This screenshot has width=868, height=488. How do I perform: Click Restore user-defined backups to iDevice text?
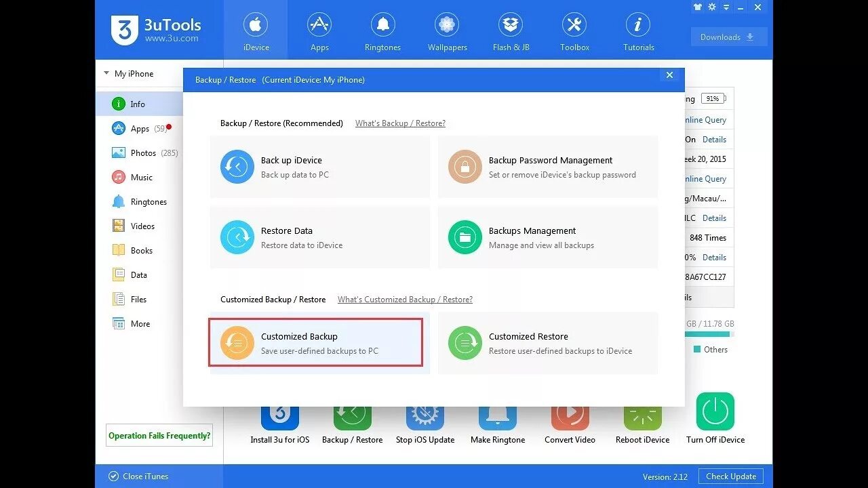click(x=560, y=351)
